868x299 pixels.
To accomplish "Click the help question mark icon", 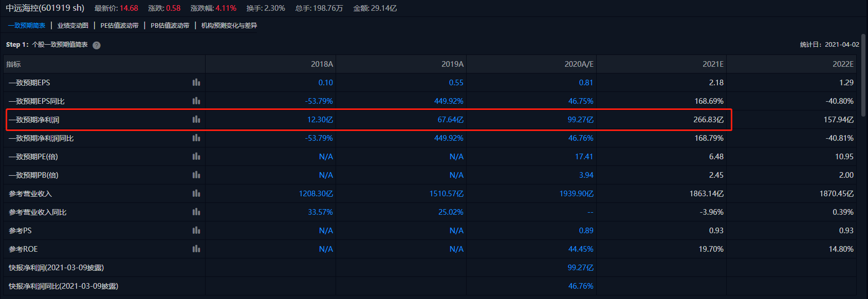I will (x=97, y=45).
